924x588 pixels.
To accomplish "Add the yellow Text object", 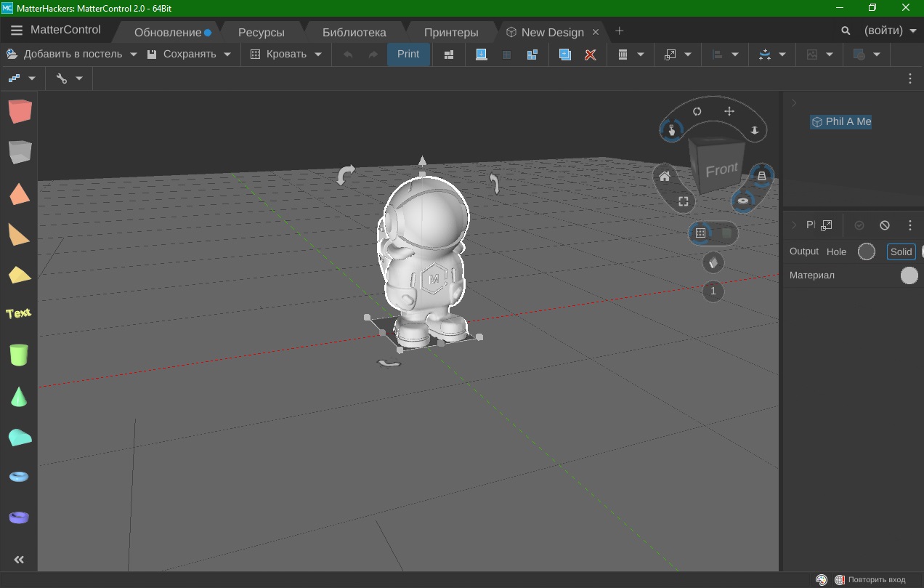I will [x=19, y=313].
